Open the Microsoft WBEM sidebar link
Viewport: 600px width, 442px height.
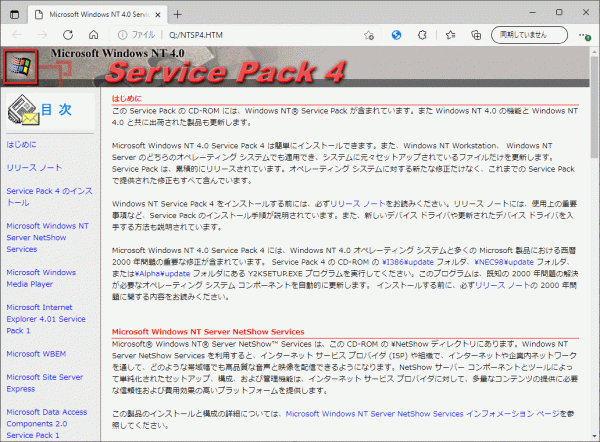(36, 354)
